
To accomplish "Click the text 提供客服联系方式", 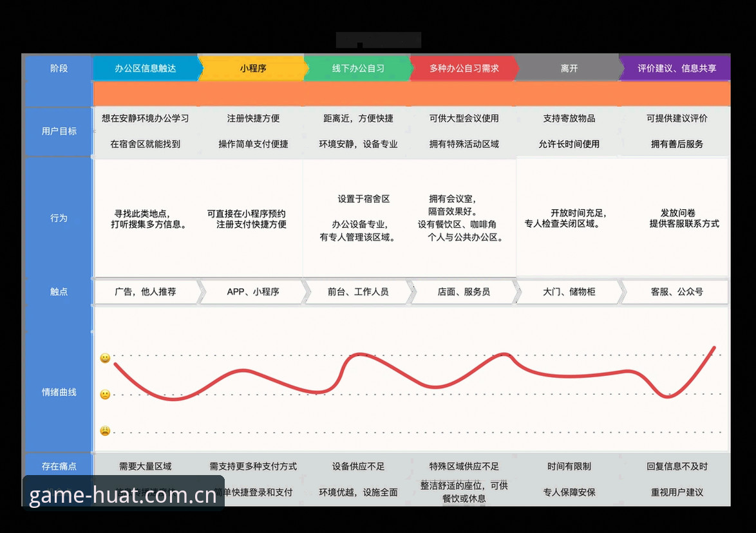I will tap(684, 223).
